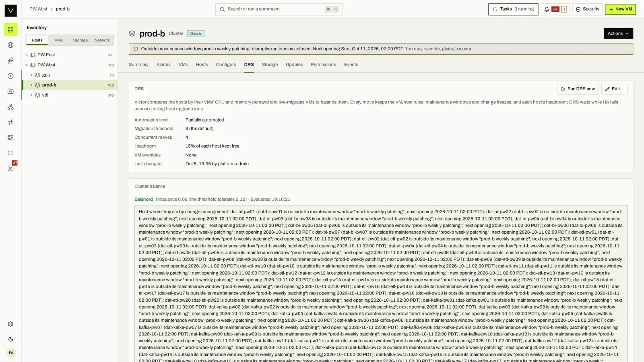Click the Classic cluster badge
This screenshot has height=362, width=644.
point(196,34)
